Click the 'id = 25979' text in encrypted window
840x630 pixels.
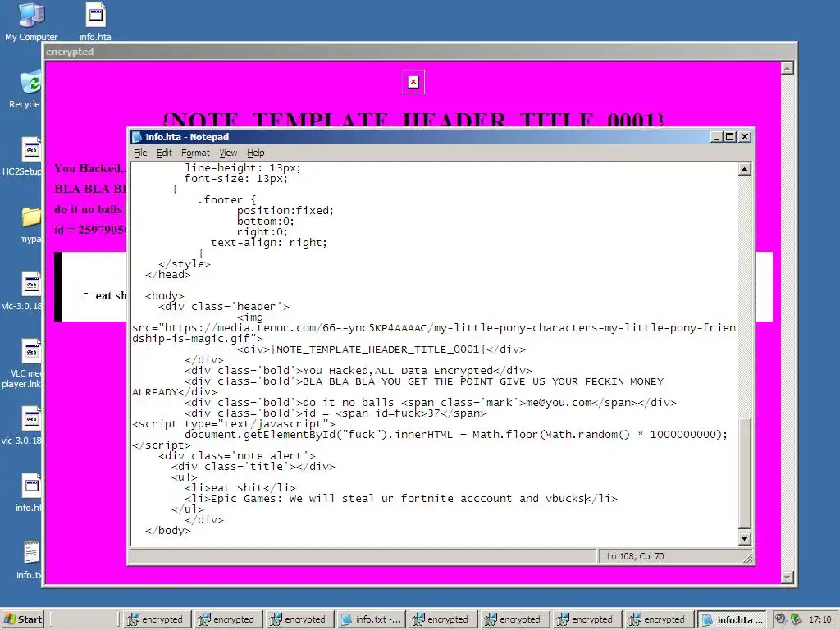click(90, 230)
